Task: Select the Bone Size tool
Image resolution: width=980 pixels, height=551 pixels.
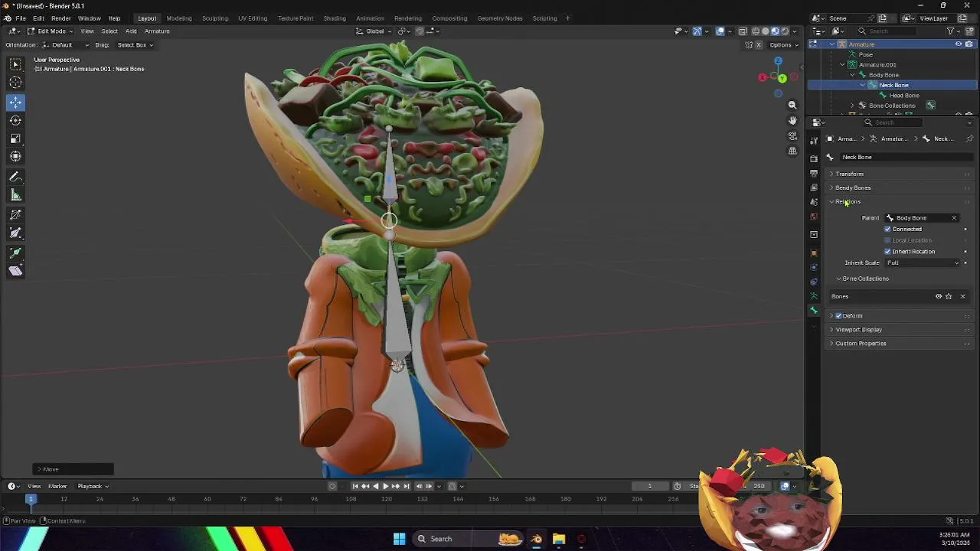Action: click(15, 233)
